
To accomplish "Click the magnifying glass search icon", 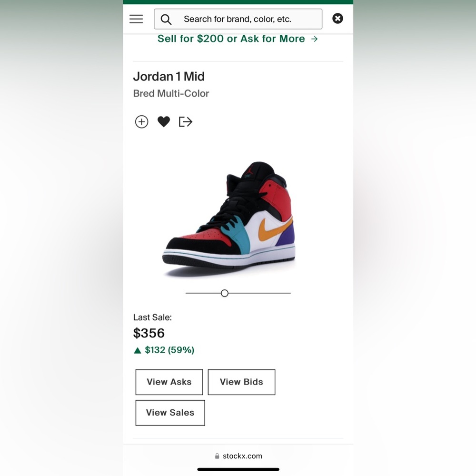I will pos(166,20).
